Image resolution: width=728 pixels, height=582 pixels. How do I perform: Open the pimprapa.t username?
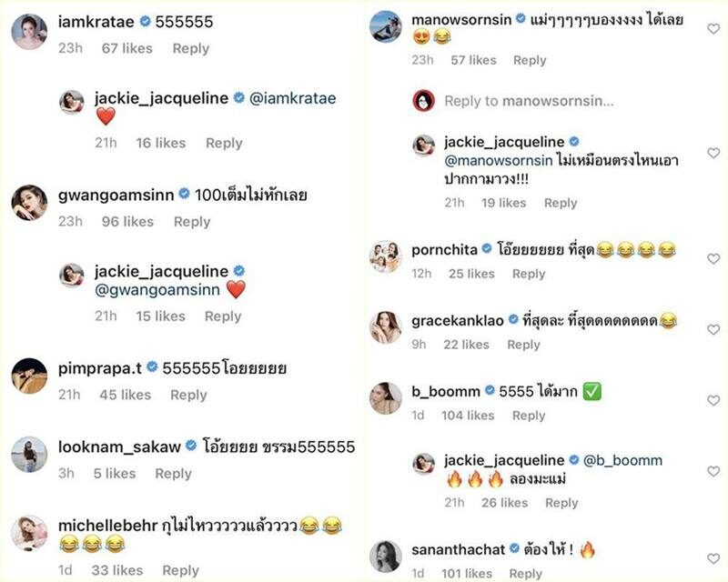coord(100,368)
